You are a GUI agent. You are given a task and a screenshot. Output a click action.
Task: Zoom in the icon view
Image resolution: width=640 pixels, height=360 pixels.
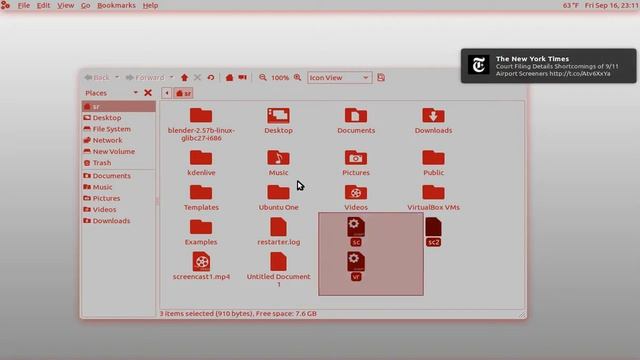click(x=298, y=78)
